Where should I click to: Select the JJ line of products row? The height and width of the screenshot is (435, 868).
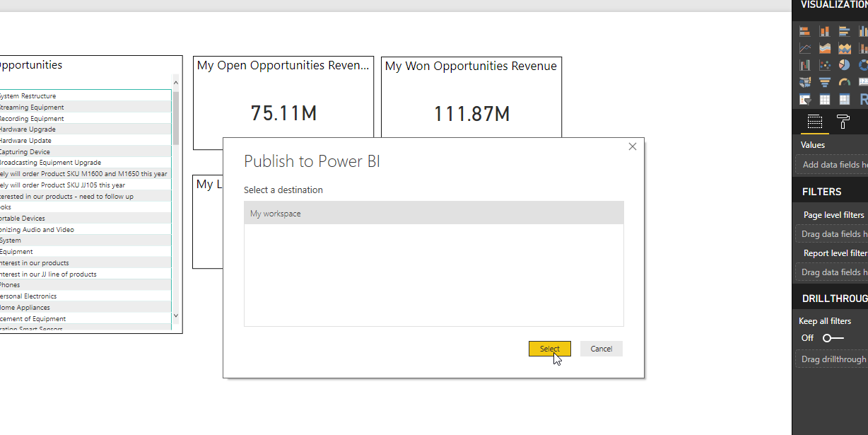[86, 274]
